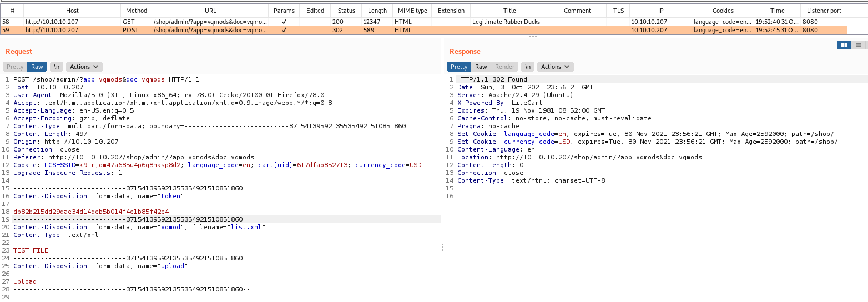Screen dimensions: 868x302
Task: Select the request Pretty tab
Action: (x=15, y=67)
